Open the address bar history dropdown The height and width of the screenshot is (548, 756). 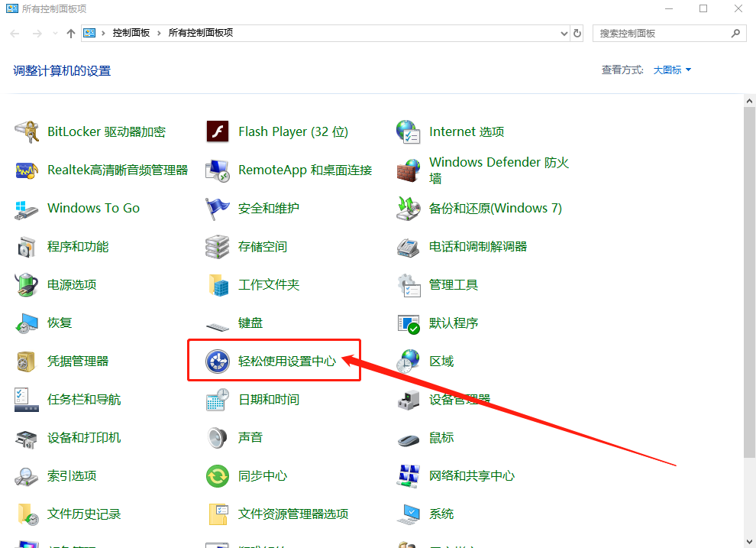(564, 33)
